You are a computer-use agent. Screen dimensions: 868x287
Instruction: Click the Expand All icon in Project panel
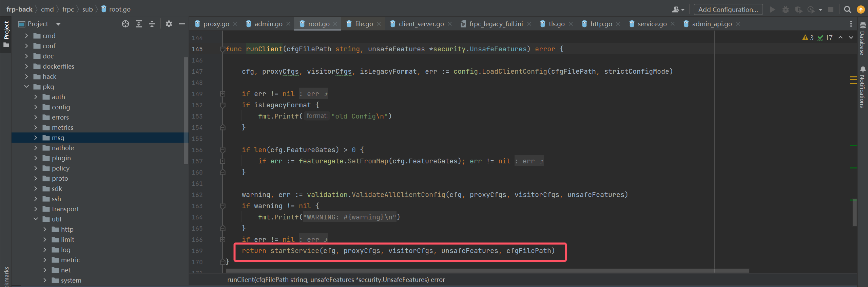tap(139, 24)
